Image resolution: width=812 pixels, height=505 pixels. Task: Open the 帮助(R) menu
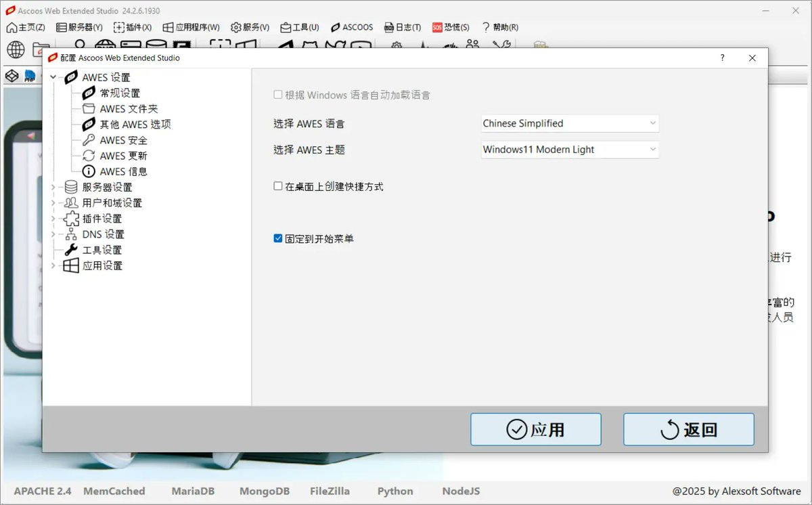tap(499, 27)
